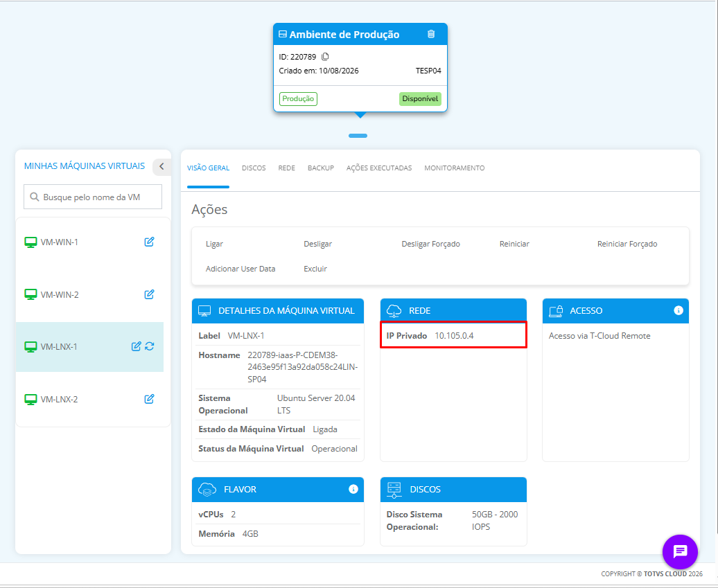
Task: Open the info icon on Flavor card
Action: coord(353,489)
